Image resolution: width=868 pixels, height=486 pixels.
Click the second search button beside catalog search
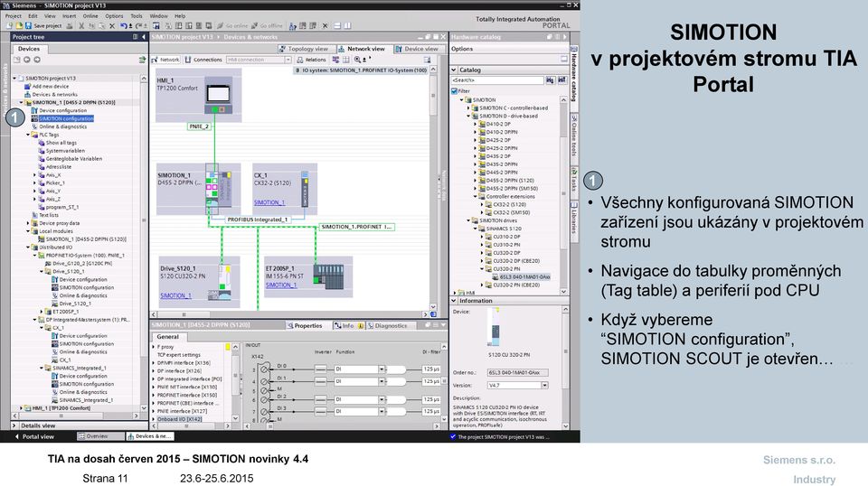tap(561, 80)
